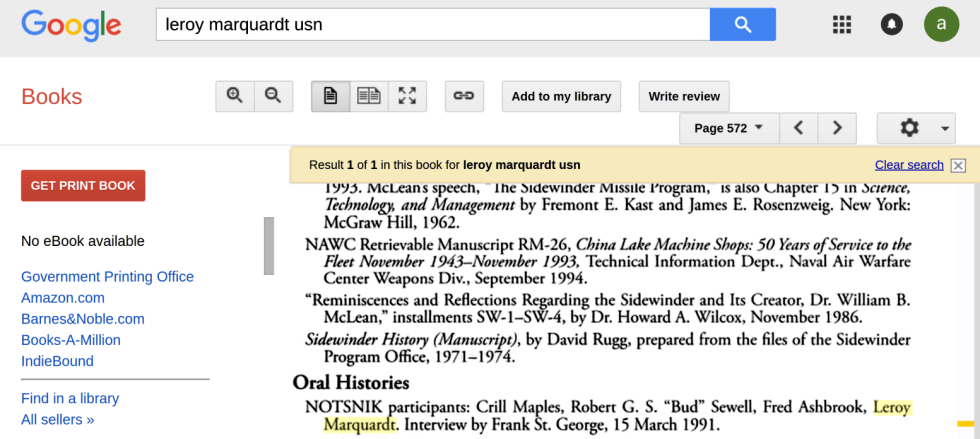
Task: Click the Get Print Book button
Action: click(83, 185)
